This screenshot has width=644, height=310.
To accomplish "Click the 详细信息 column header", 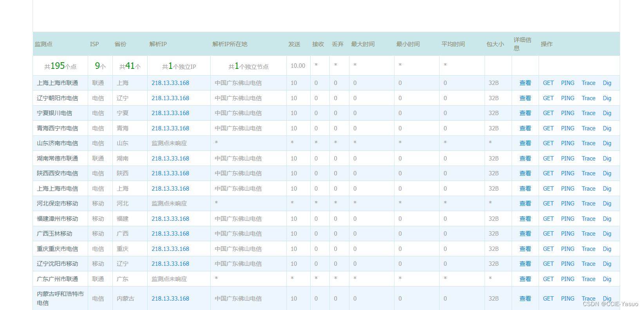I will [523, 44].
